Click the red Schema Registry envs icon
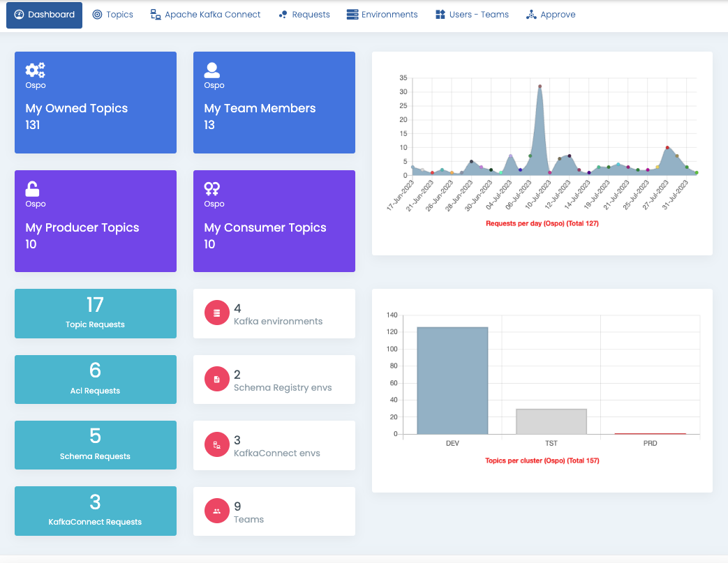The width and height of the screenshot is (728, 563). [216, 379]
